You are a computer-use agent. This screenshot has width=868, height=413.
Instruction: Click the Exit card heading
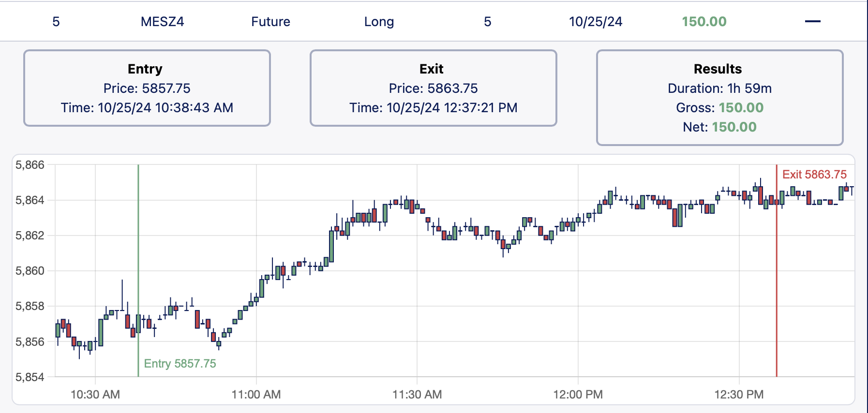click(432, 69)
